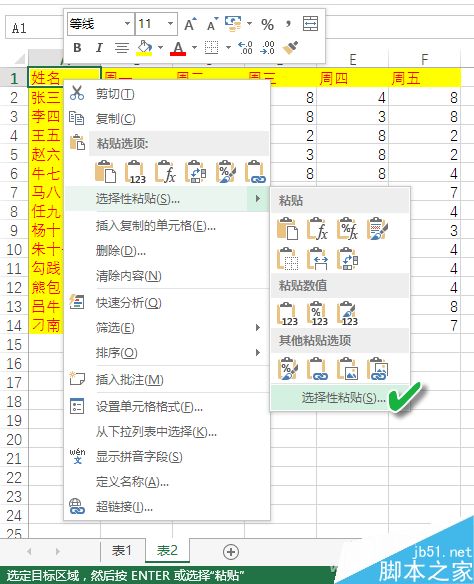Click paste-all icon under 粘贴选项
This screenshot has height=584, width=474.
tap(106, 172)
